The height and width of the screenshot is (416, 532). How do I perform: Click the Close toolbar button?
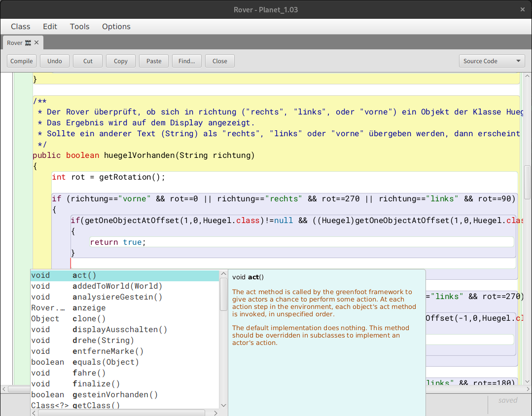[x=220, y=61]
